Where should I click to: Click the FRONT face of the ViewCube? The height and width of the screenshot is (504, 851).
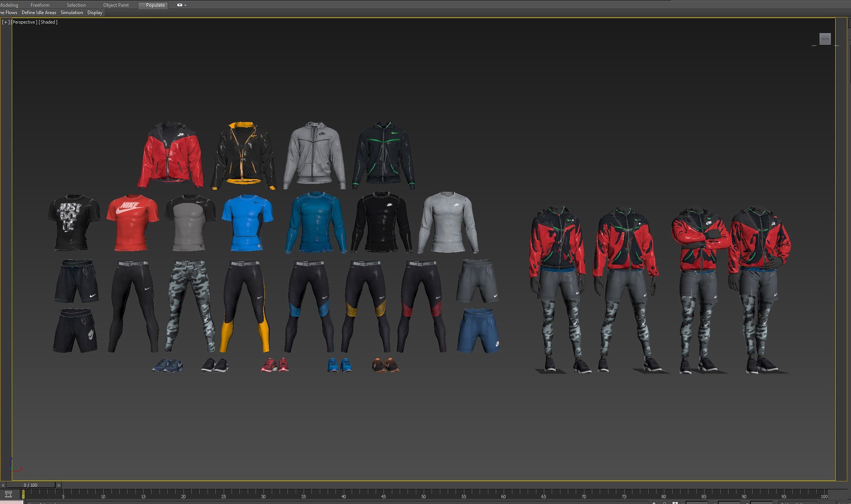(x=825, y=39)
